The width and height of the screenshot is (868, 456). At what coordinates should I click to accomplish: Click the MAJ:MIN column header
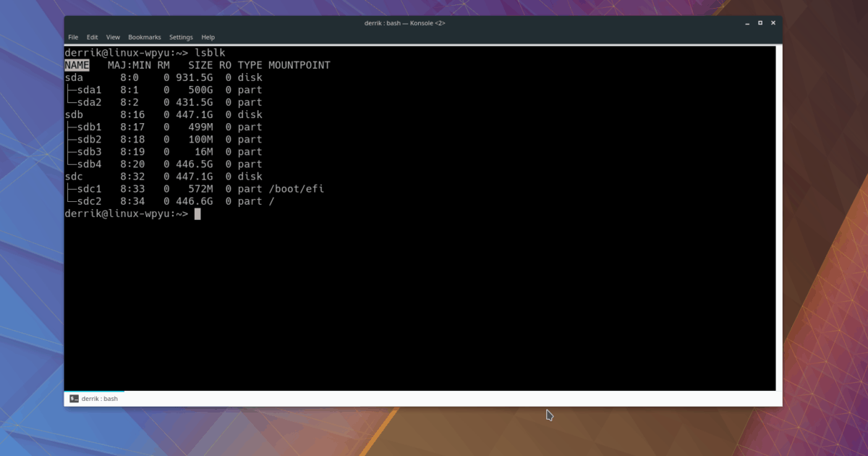click(129, 65)
